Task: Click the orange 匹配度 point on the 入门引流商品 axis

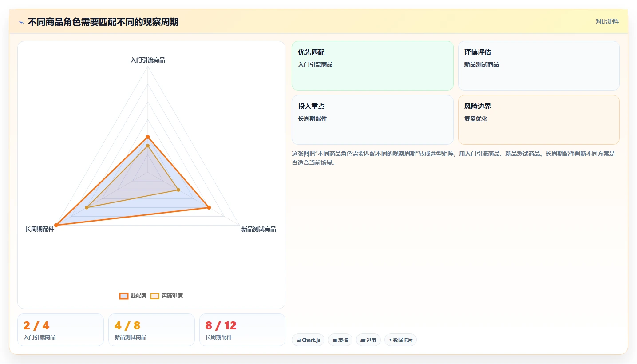Action: (148, 137)
